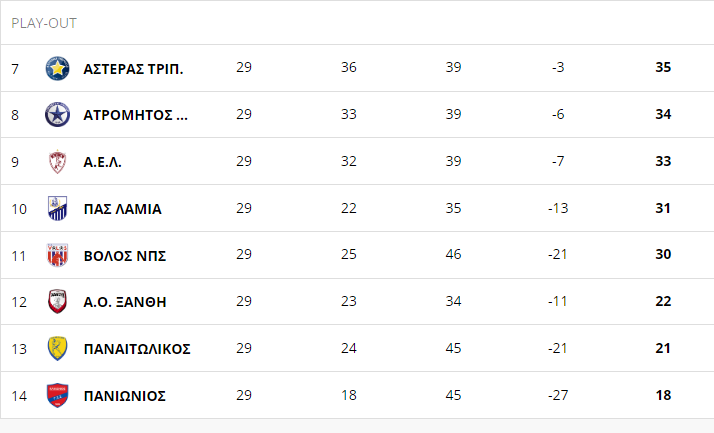Image resolution: width=714 pixels, height=433 pixels.
Task: Open ΑΣΤΕΡΑΣ ΤΡΙΠ. team name link
Action: click(x=133, y=69)
